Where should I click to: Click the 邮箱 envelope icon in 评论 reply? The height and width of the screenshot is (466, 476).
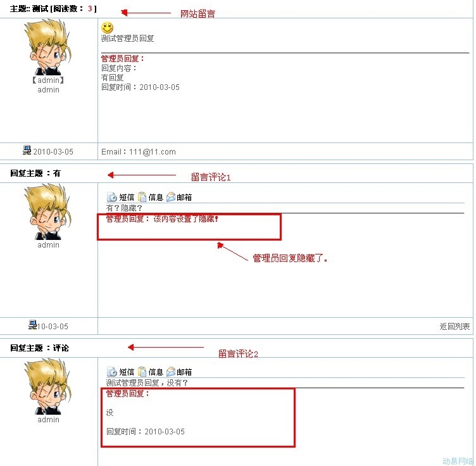(171, 372)
